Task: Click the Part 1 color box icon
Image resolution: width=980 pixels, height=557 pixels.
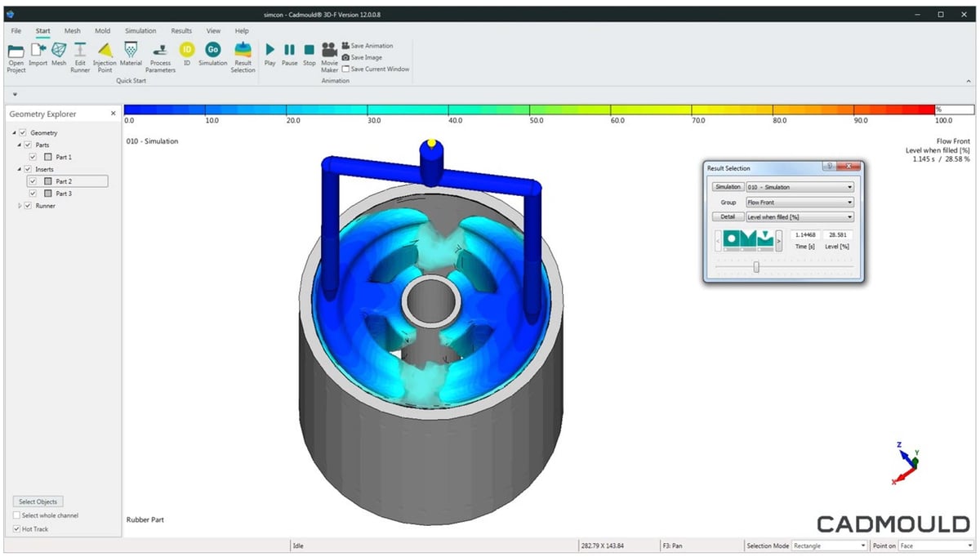Action: coord(48,157)
